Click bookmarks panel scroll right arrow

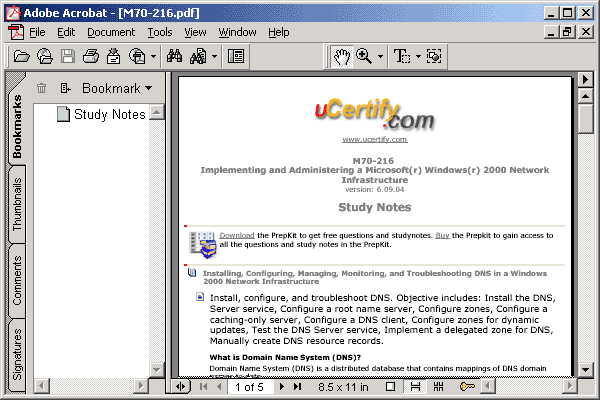(141, 385)
